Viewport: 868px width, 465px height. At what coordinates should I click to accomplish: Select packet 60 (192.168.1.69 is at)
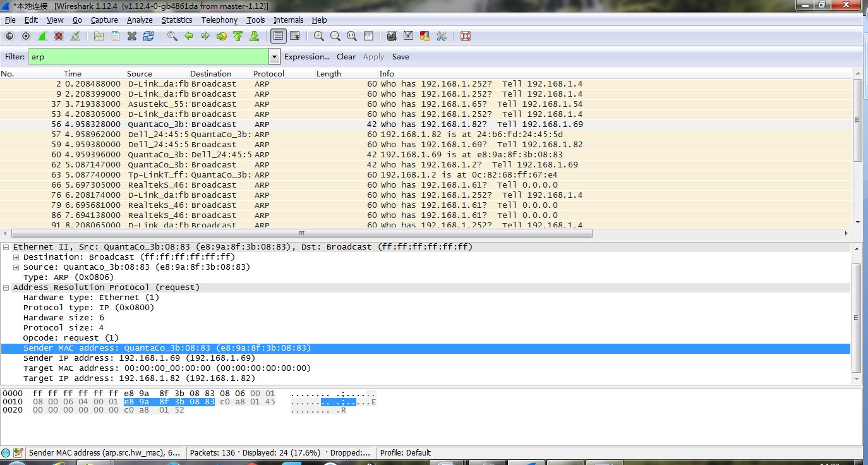[426, 155]
